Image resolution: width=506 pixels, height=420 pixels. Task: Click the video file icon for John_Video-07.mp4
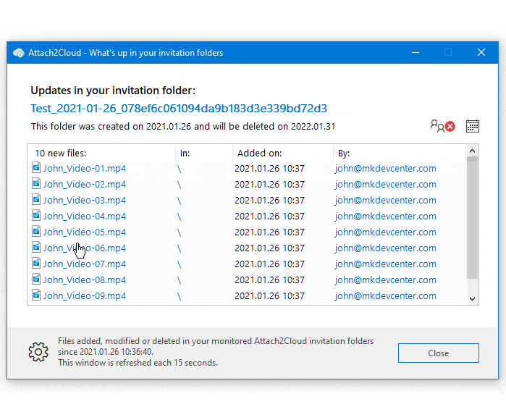tap(36, 263)
